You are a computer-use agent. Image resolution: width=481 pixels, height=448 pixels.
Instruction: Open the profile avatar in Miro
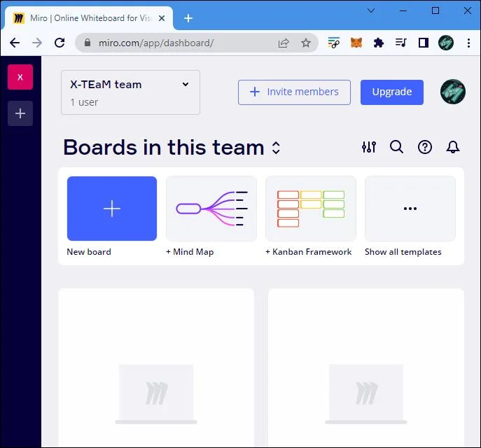453,92
